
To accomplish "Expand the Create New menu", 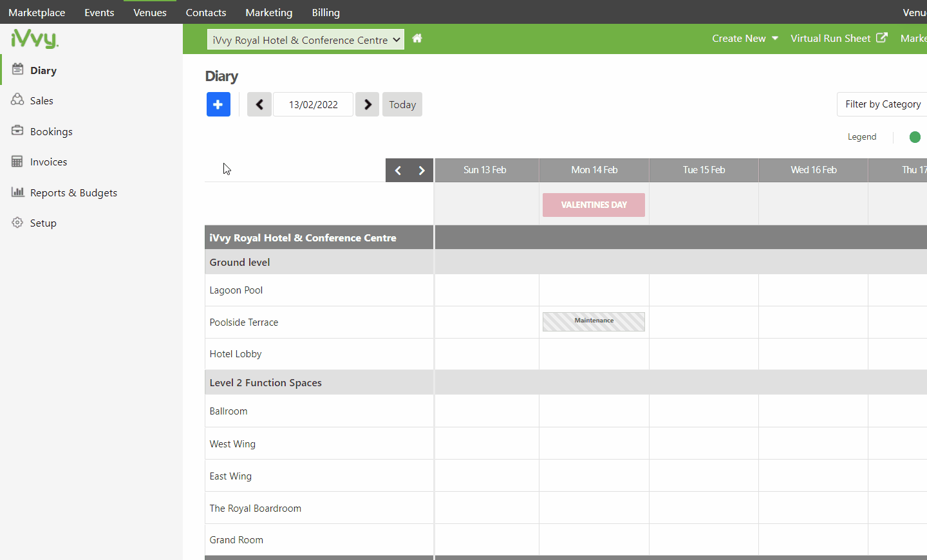I will pyautogui.click(x=745, y=39).
